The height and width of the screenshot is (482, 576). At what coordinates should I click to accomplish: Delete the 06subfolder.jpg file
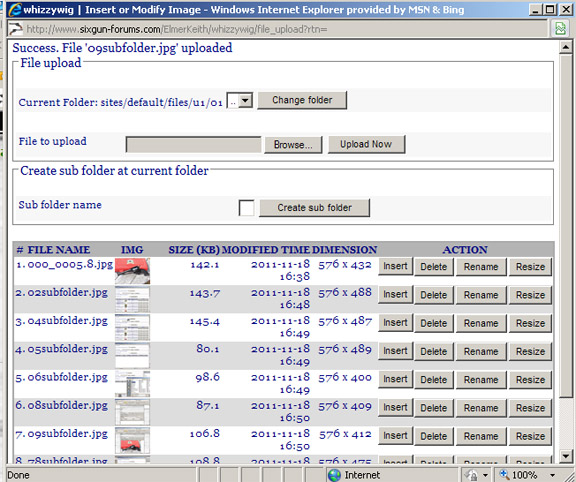tap(433, 380)
